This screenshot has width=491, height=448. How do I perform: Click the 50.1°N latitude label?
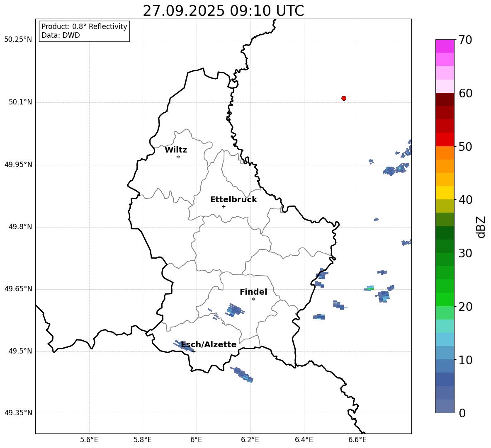click(x=20, y=102)
